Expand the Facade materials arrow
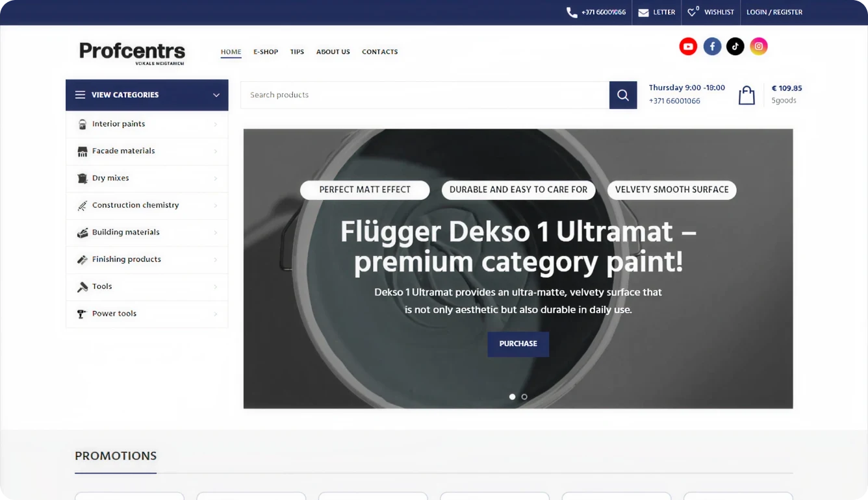The height and width of the screenshot is (500, 868). coord(216,151)
